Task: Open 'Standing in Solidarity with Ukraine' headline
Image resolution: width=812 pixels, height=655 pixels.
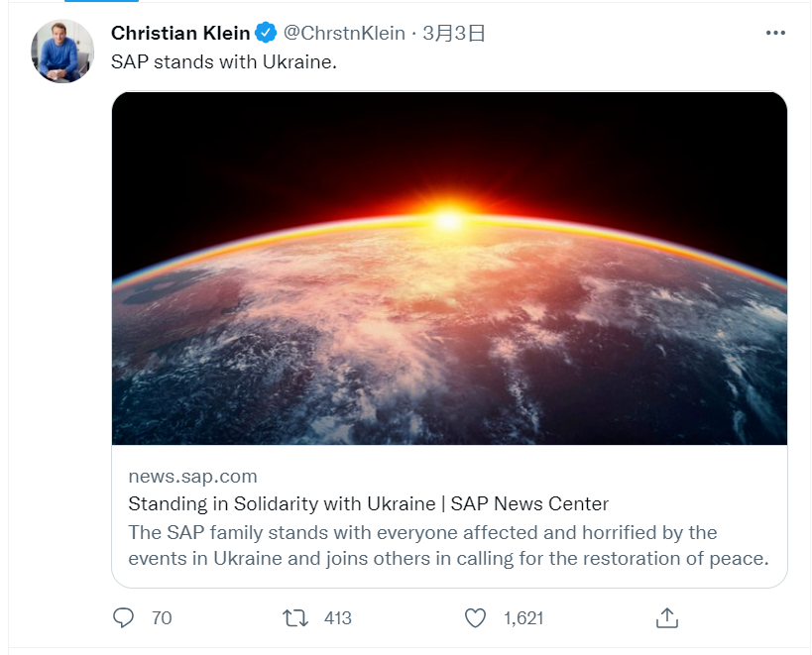Action: coord(368,503)
